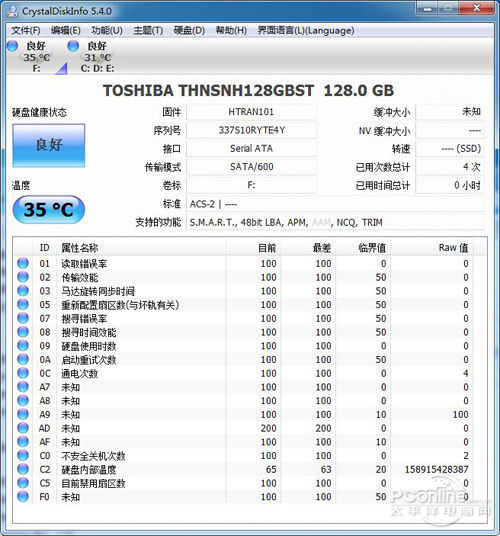The image size is (500, 536).
Task: Click the 已用次数总计 field showing 4 次
Action: 450,167
